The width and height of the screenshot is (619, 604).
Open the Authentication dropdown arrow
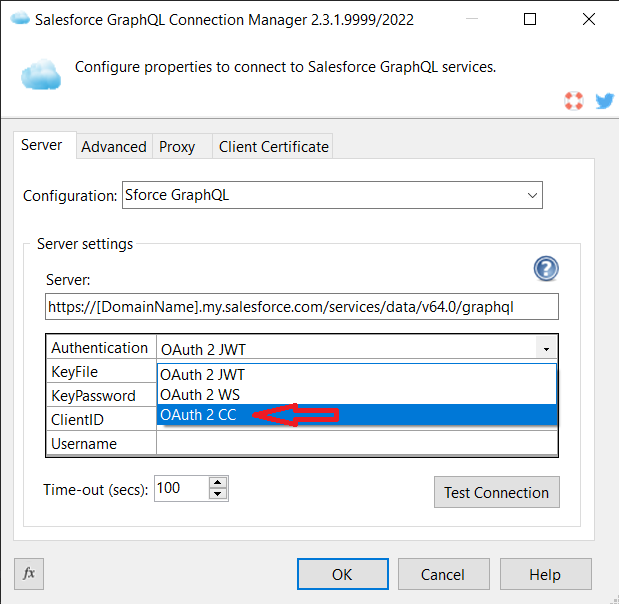click(546, 349)
